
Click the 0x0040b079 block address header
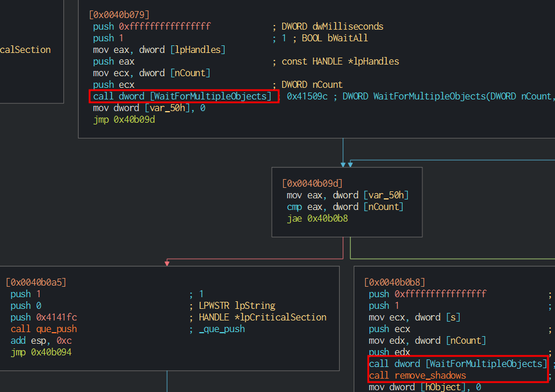[x=119, y=15]
